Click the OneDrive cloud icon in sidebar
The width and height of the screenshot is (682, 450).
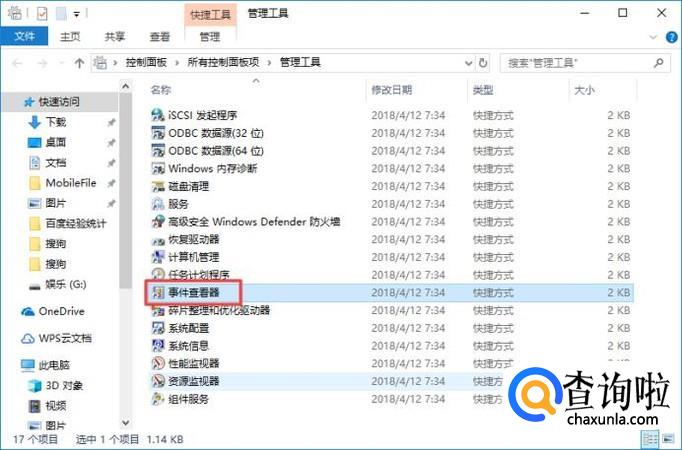[28, 311]
